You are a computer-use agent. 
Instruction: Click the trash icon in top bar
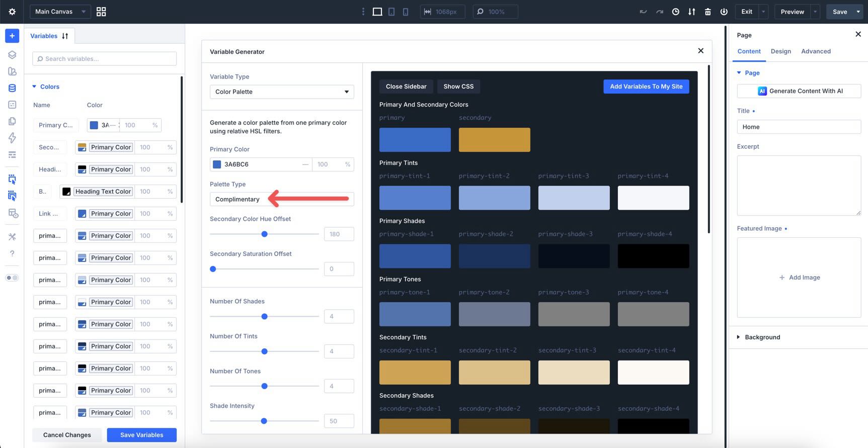[x=708, y=12]
